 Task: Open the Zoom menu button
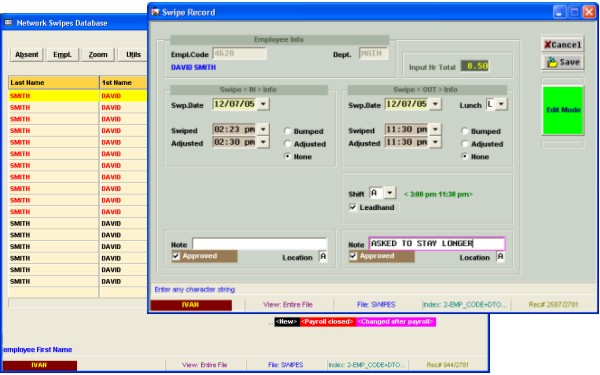click(x=98, y=55)
